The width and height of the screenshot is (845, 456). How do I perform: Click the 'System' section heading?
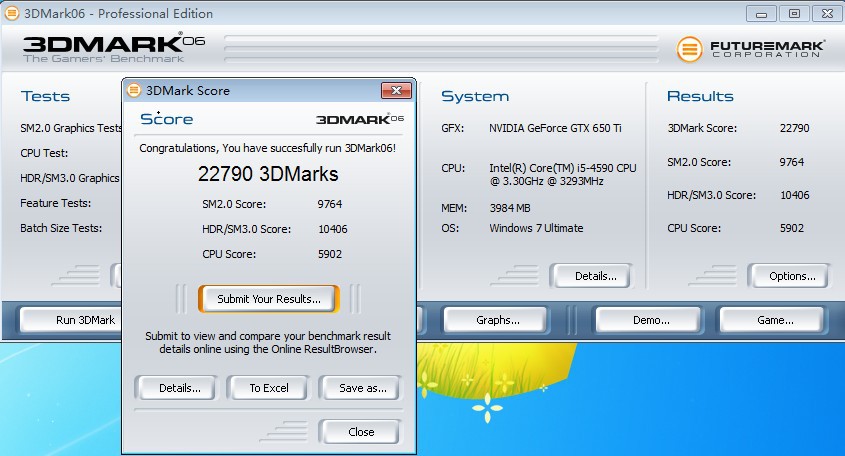(475, 96)
